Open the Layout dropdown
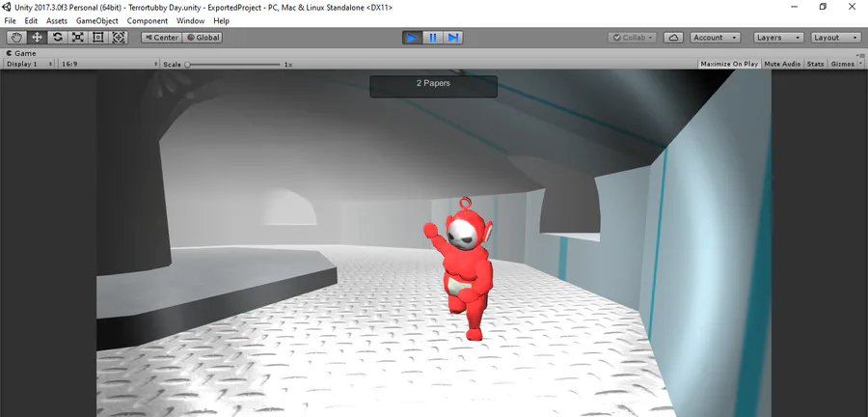 (836, 38)
